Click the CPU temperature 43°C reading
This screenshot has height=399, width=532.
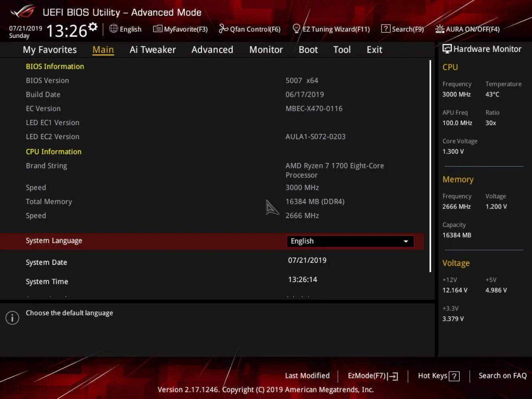click(x=492, y=95)
